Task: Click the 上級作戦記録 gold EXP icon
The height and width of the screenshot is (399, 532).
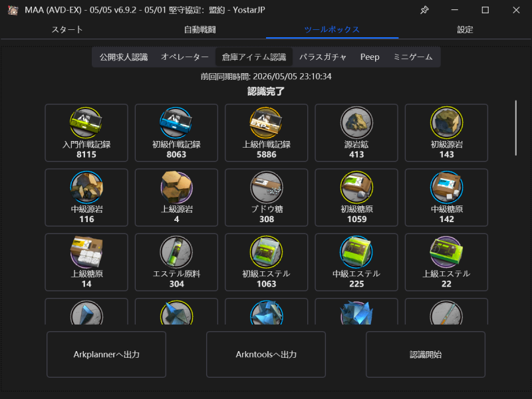Action: [x=267, y=122]
